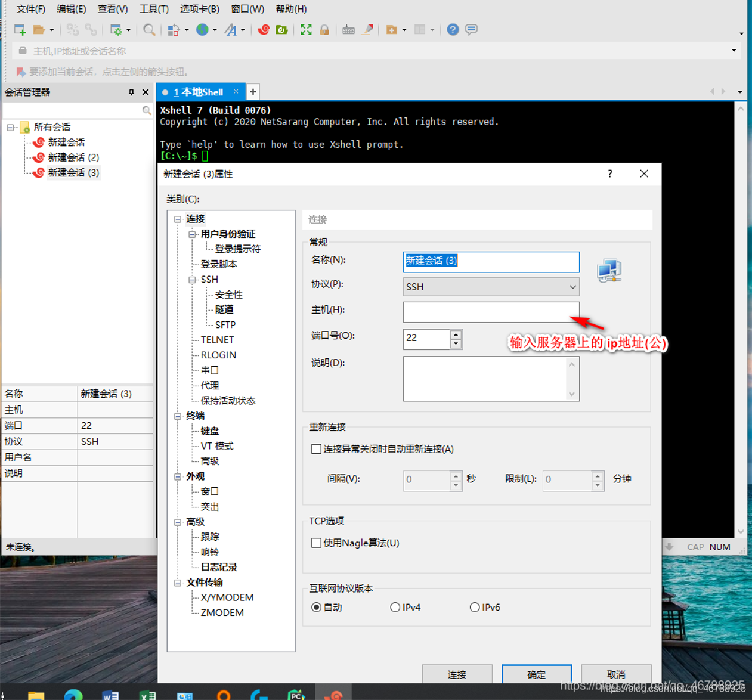Collapse the 终端 tree node

coord(178,416)
